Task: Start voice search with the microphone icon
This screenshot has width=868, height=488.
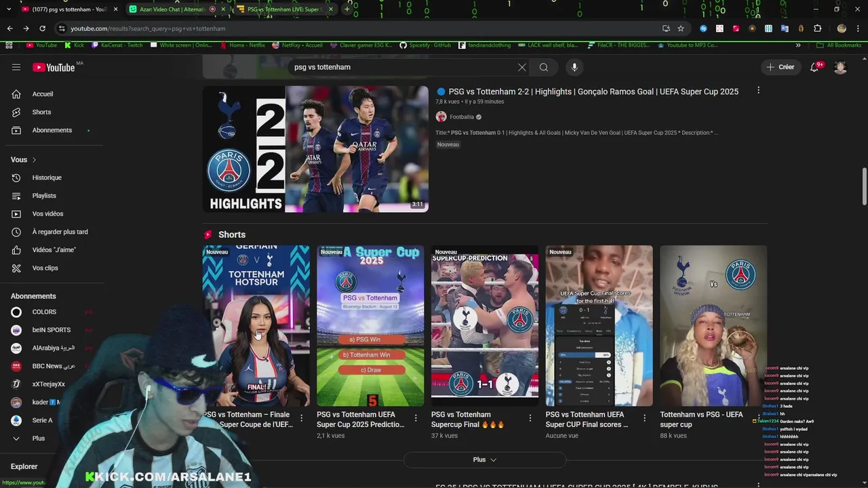Action: coord(574,67)
